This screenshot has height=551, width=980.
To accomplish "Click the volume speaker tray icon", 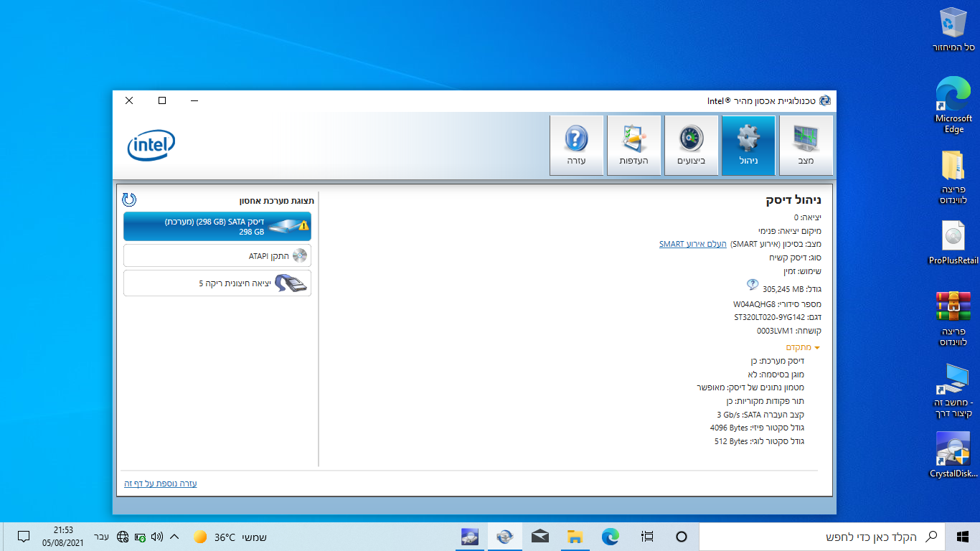I will [x=157, y=537].
